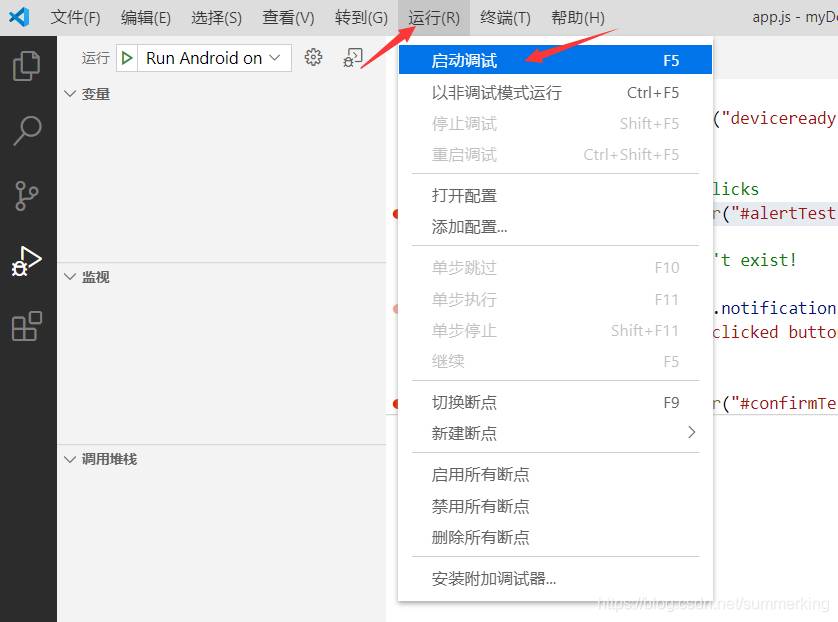838x622 pixels.
Task: Click the "#alertTest" code text
Action: 783,213
